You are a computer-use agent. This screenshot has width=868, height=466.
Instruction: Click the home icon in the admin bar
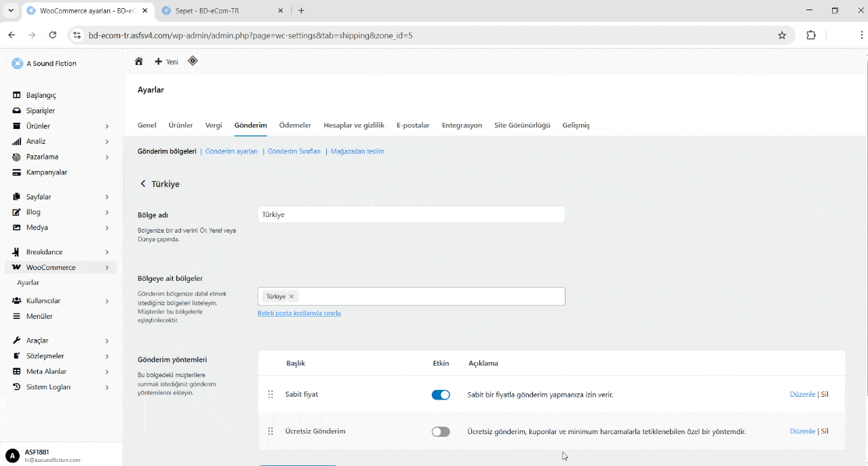pos(139,61)
